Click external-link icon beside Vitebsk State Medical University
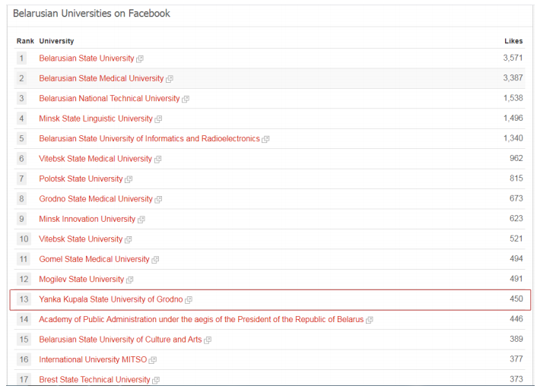This screenshot has height=392, width=540. 157,160
